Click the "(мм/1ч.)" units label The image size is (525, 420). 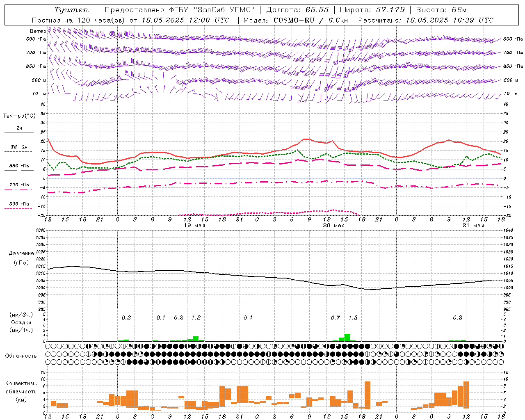pyautogui.click(x=21, y=330)
